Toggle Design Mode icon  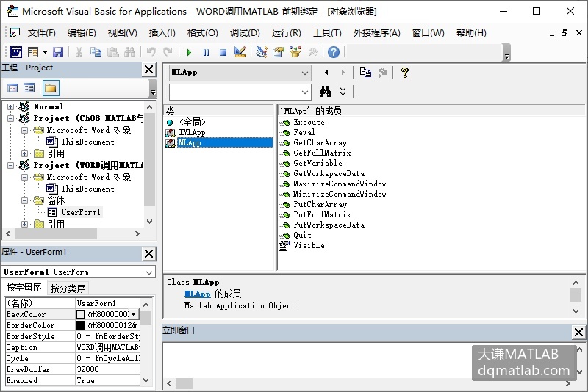240,52
